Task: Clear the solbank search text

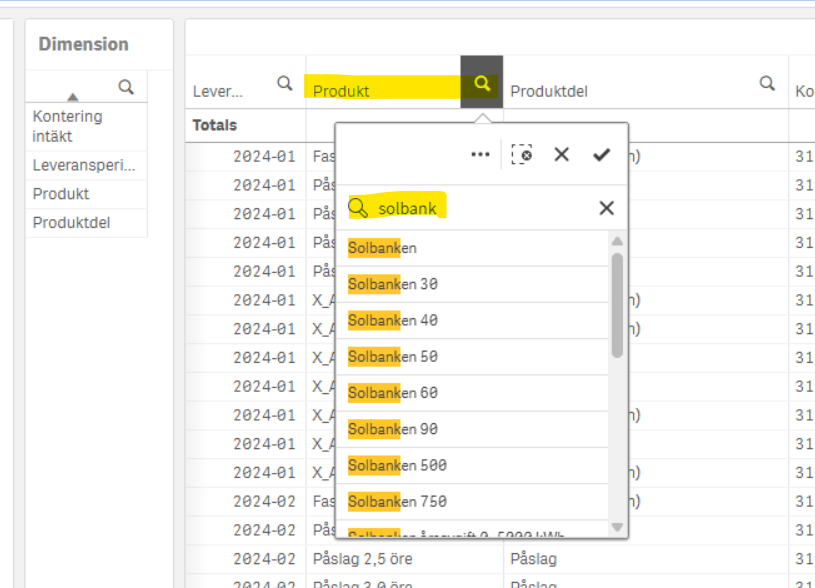Action: [606, 208]
